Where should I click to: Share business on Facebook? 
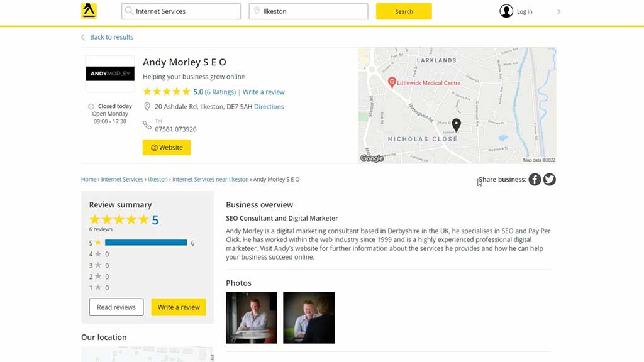pyautogui.click(x=535, y=180)
